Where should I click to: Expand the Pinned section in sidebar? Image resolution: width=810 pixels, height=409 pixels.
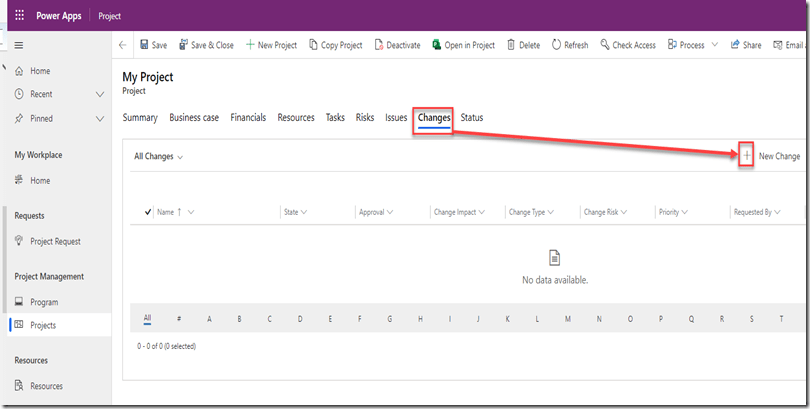pyautogui.click(x=99, y=118)
